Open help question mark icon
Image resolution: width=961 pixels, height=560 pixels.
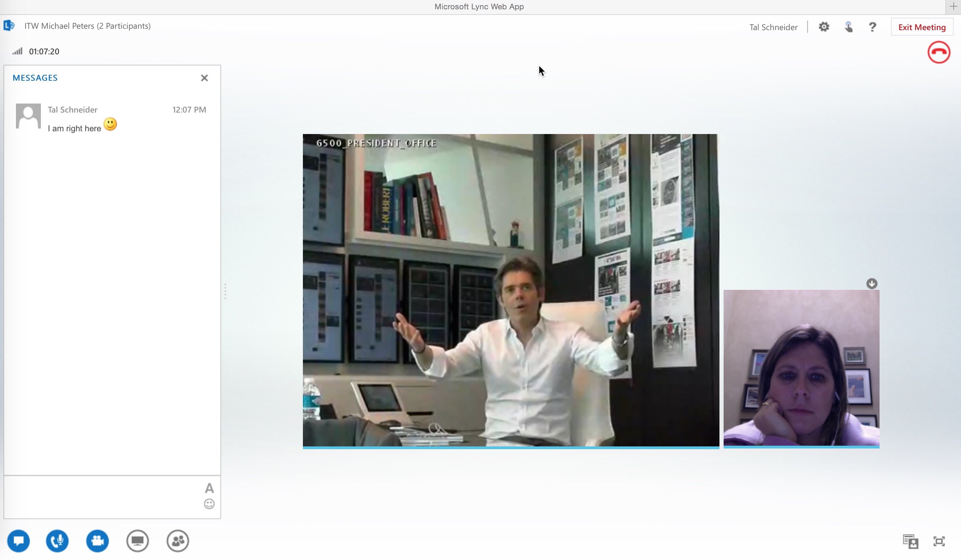(x=872, y=27)
